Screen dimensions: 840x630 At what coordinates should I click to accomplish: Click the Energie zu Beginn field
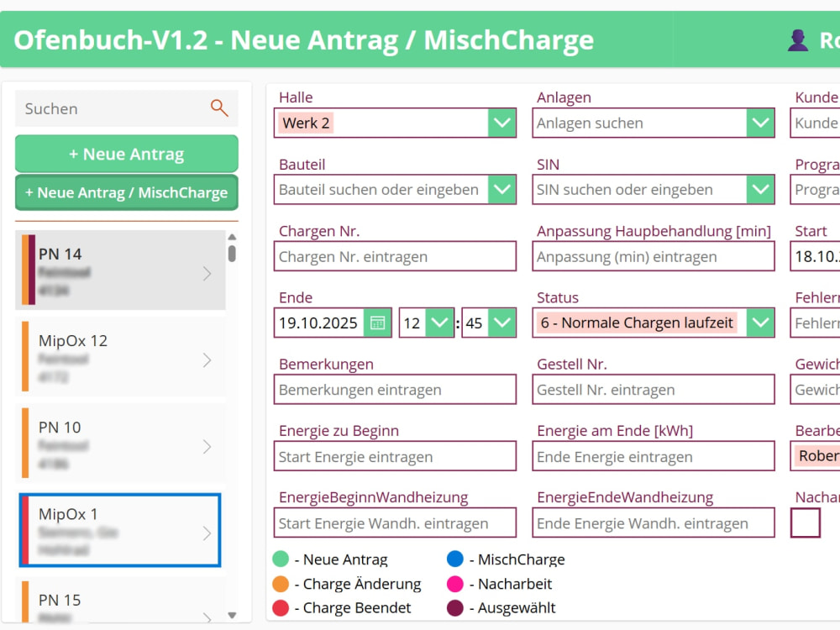click(x=395, y=456)
